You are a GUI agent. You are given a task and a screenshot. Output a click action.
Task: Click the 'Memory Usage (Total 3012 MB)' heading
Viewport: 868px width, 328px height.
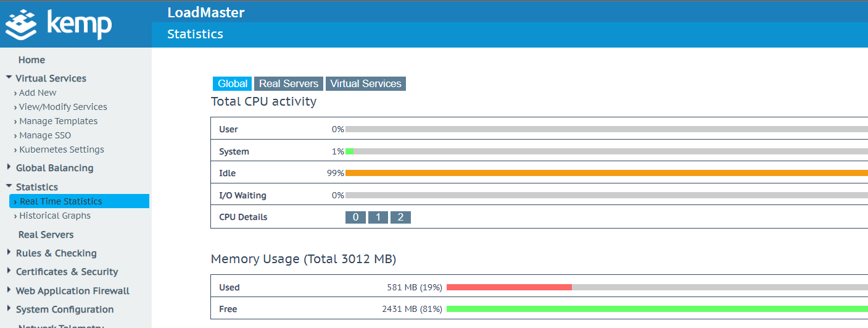tap(304, 259)
